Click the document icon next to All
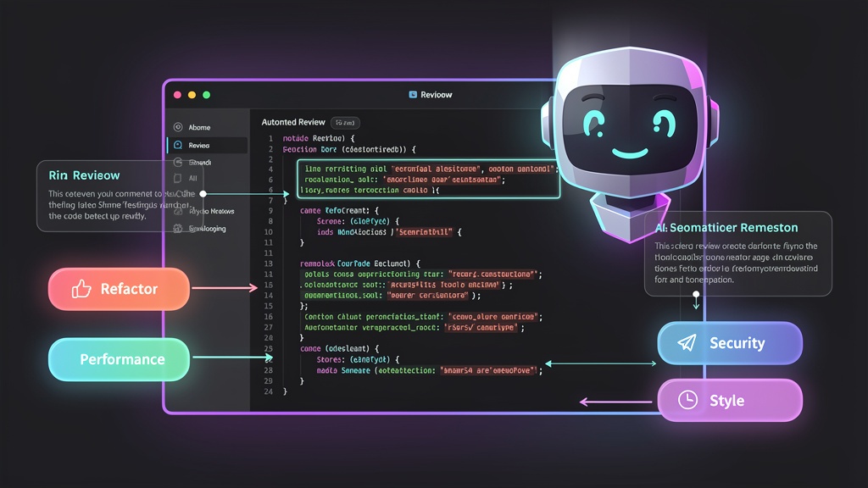The height and width of the screenshot is (488, 868). (178, 178)
